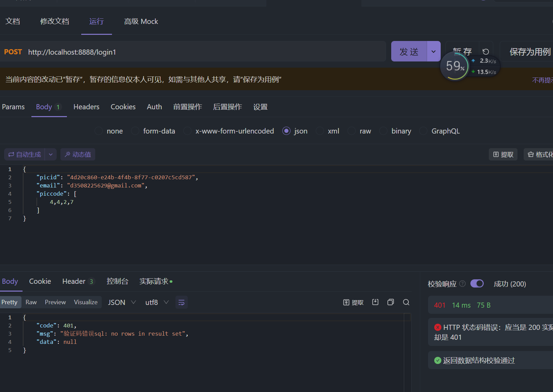The height and width of the screenshot is (392, 553).
Task: Open the Params request tab
Action: (13, 107)
